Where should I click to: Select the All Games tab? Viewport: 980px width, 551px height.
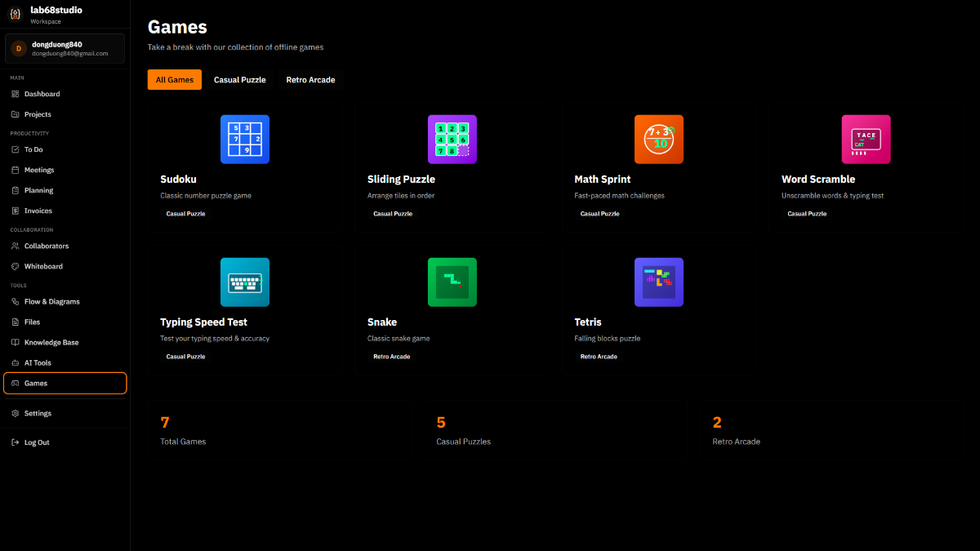pyautogui.click(x=175, y=80)
